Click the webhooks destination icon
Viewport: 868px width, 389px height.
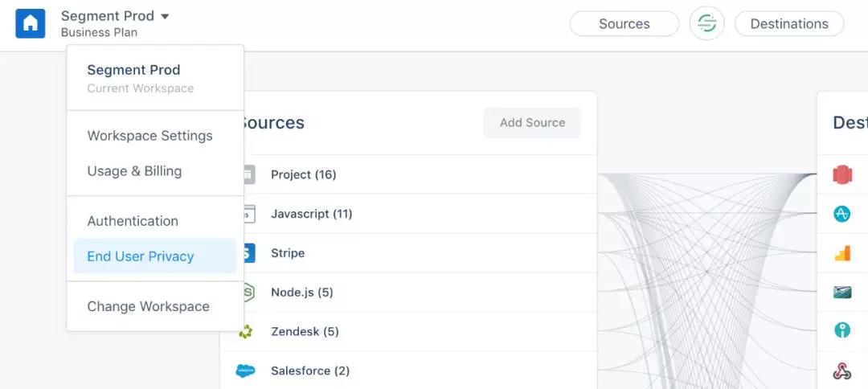(841, 371)
